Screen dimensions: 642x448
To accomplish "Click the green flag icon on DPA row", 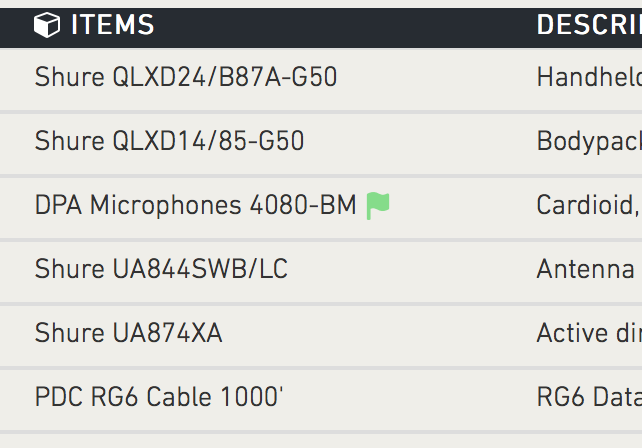I will (x=378, y=206).
